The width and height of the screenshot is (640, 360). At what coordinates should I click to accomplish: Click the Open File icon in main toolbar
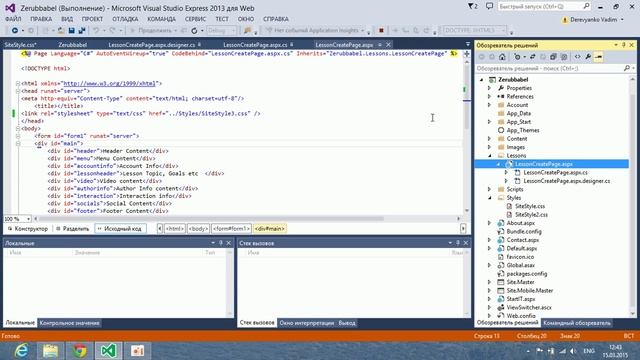pyautogui.click(x=61, y=30)
